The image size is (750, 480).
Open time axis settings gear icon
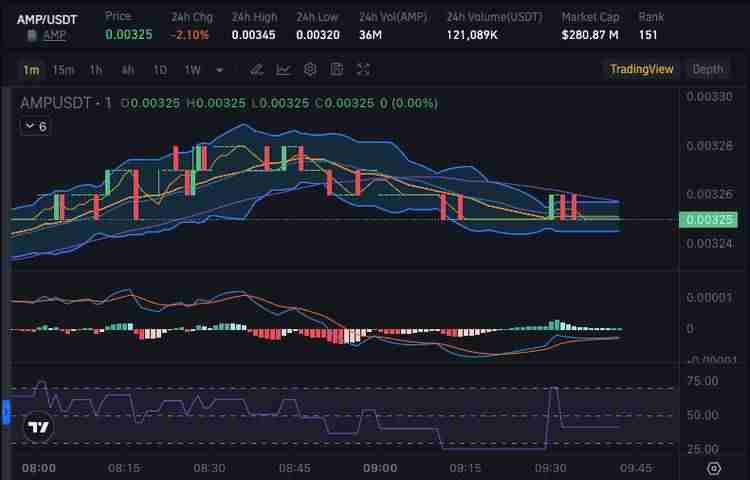[713, 468]
